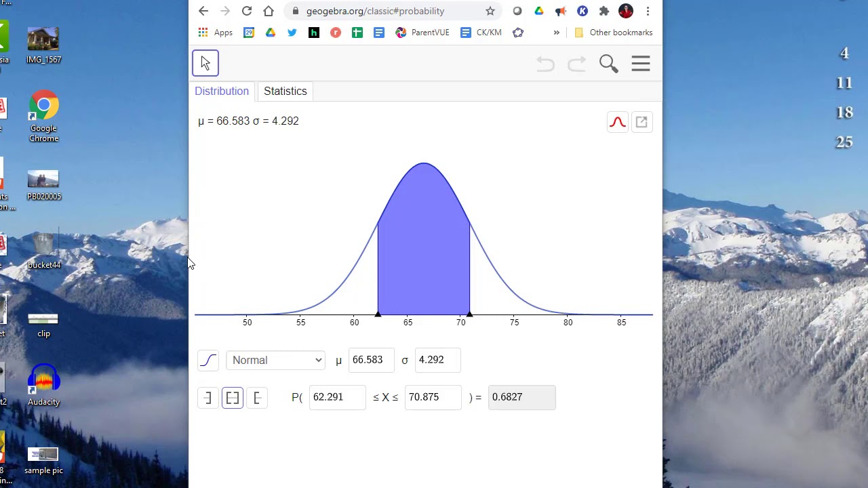The height and width of the screenshot is (488, 868).
Task: Open the GeoGebra hamburger menu
Action: [x=641, y=64]
